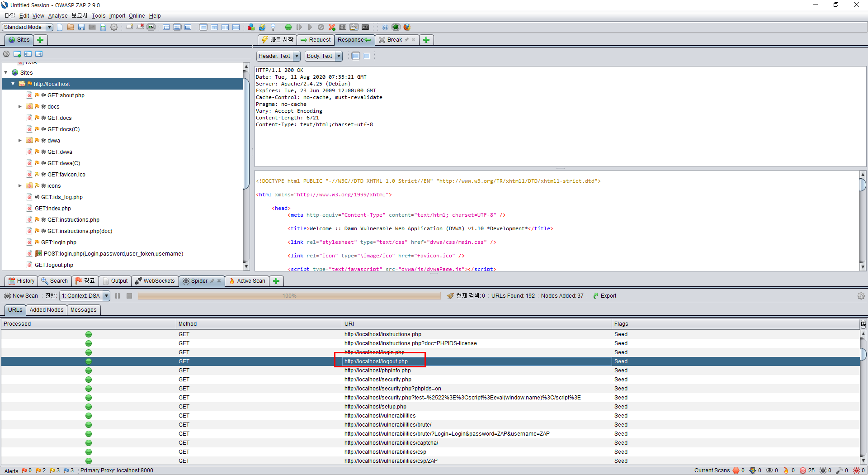Open the Tools menu
Viewport: 868px width, 475px height.
coord(98,16)
